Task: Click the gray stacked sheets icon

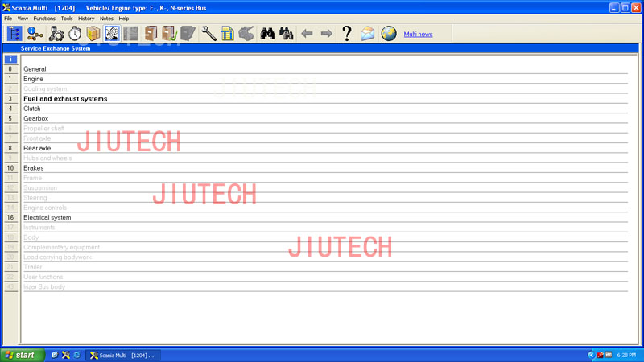Action: 188,34
